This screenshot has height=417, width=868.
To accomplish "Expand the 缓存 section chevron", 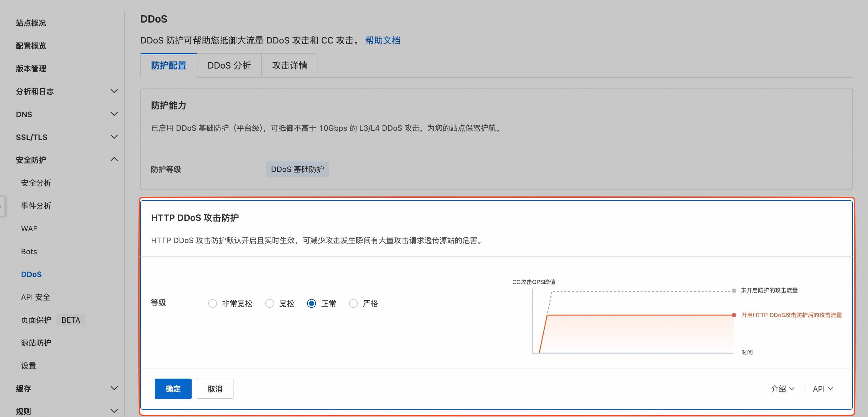I will pos(114,388).
